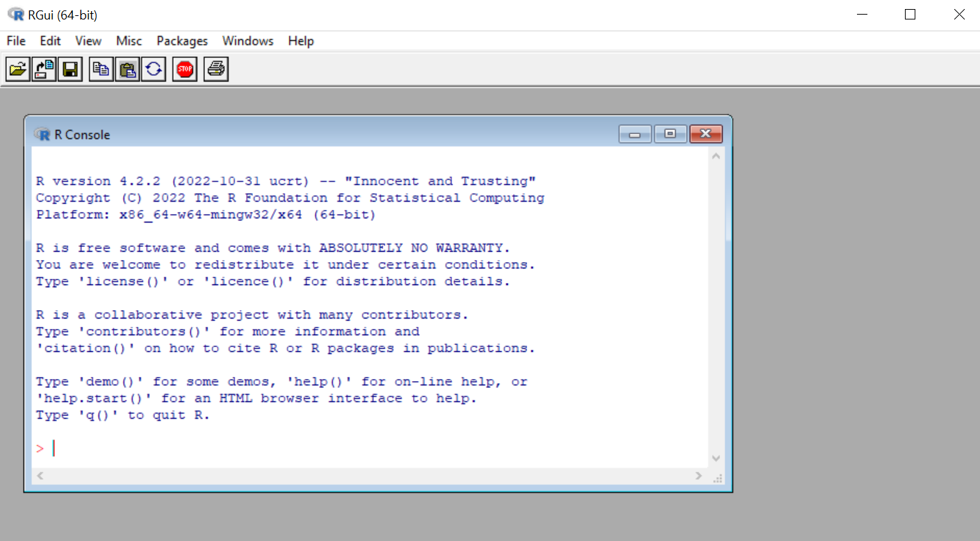Viewport: 980px width, 541px height.
Task: Minimize the R Console child window
Action: coord(635,134)
